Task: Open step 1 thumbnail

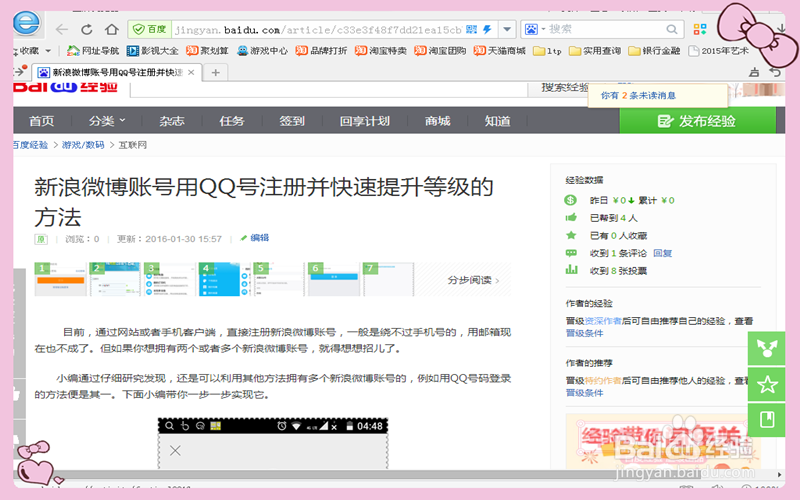Action: (x=60, y=279)
